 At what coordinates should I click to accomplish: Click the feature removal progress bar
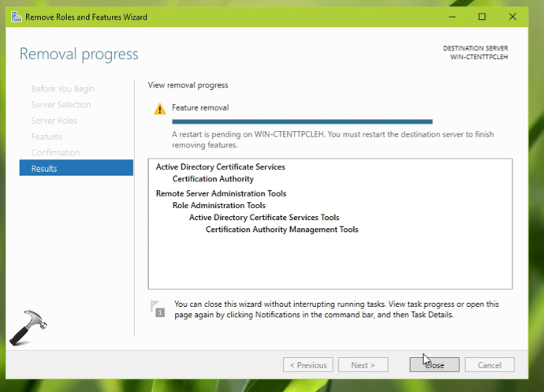[x=302, y=121]
